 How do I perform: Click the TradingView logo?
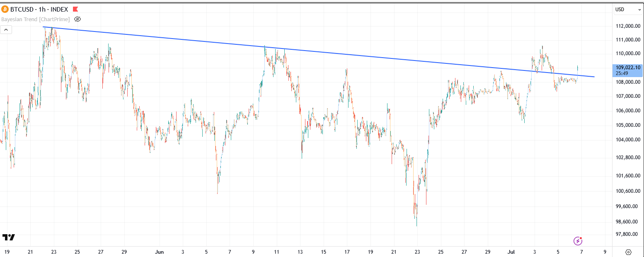9,237
